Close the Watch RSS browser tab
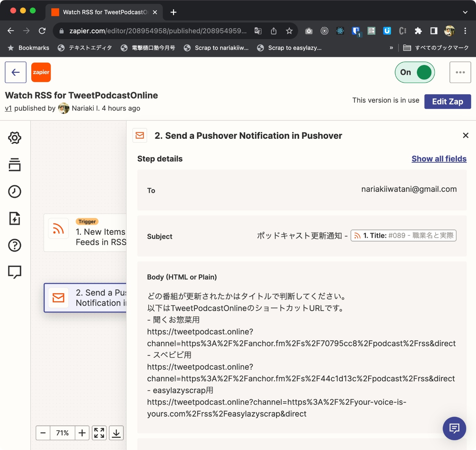This screenshot has height=450, width=476. [x=155, y=12]
